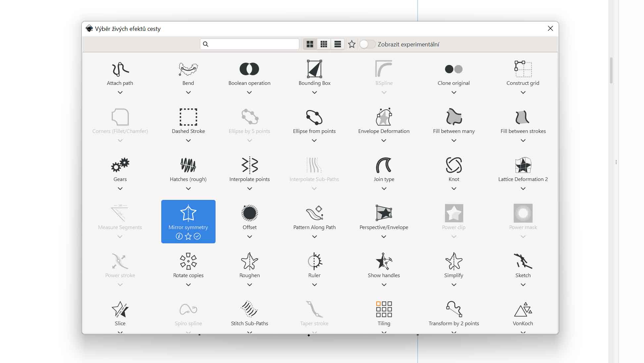Screen dimensions: 644x363
Task: Click the Envelope Deformation effect icon
Action: (x=384, y=117)
